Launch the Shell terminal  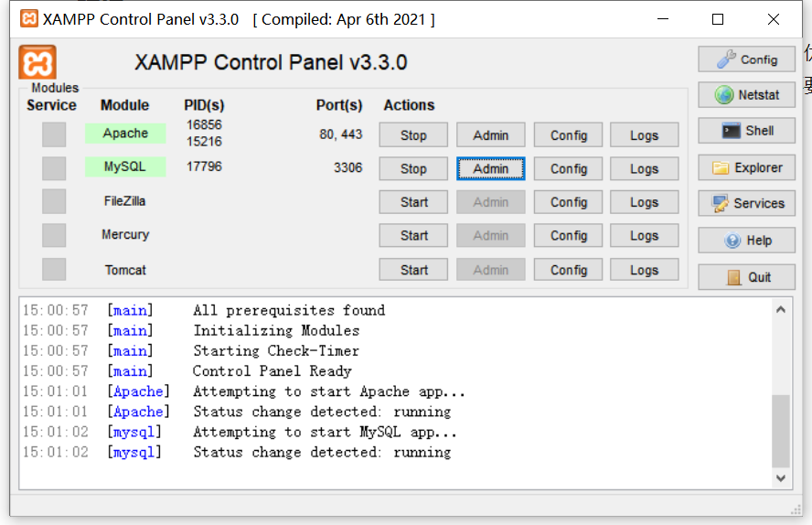click(746, 131)
